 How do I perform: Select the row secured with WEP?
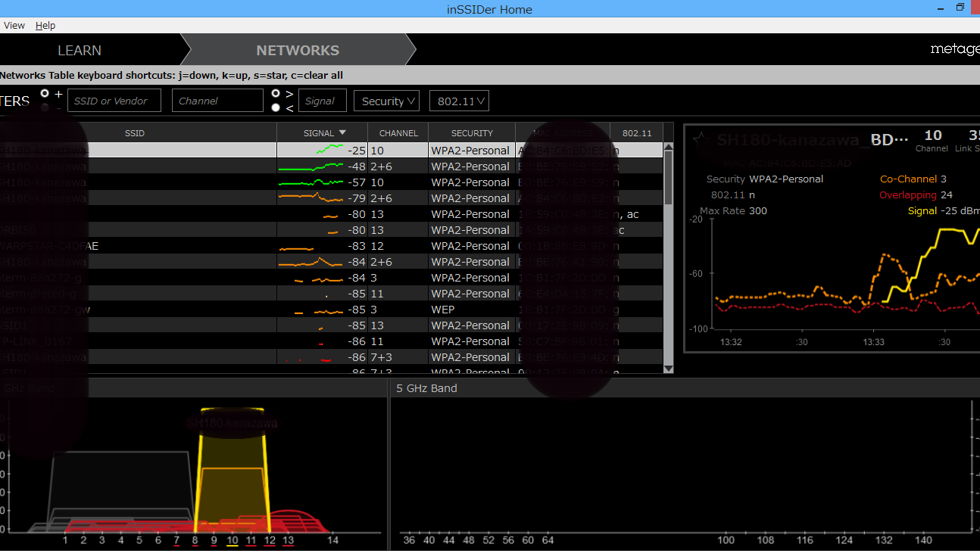[x=331, y=310]
